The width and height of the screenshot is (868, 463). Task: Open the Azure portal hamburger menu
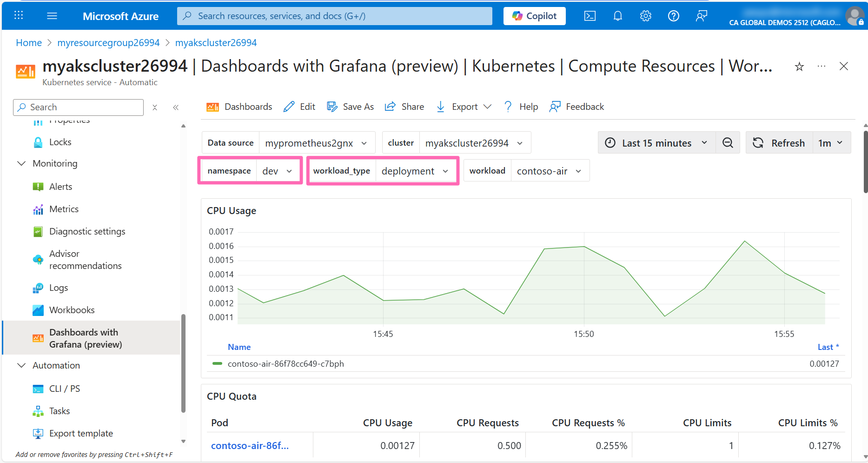[52, 16]
